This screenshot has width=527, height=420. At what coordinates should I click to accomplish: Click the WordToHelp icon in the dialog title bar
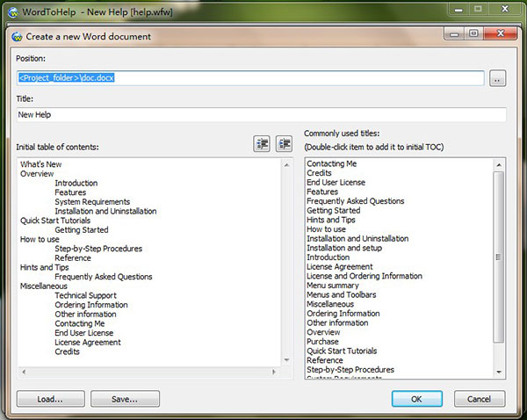click(x=18, y=36)
